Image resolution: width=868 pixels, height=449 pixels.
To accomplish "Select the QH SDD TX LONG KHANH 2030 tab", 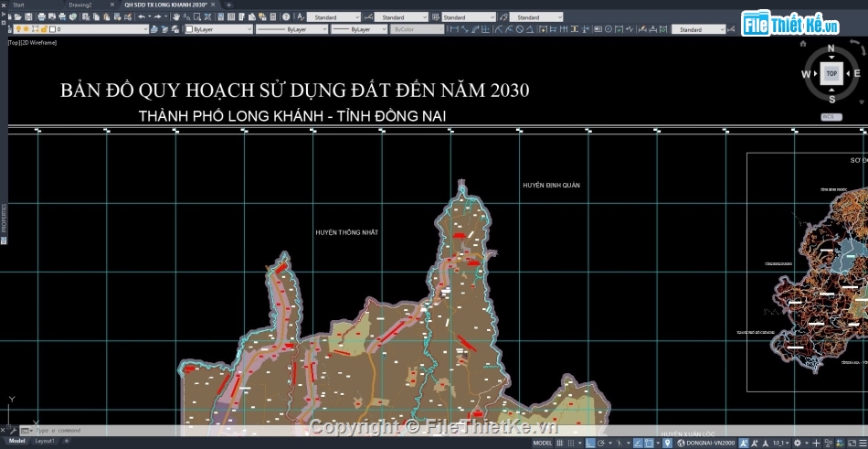I will tap(166, 5).
